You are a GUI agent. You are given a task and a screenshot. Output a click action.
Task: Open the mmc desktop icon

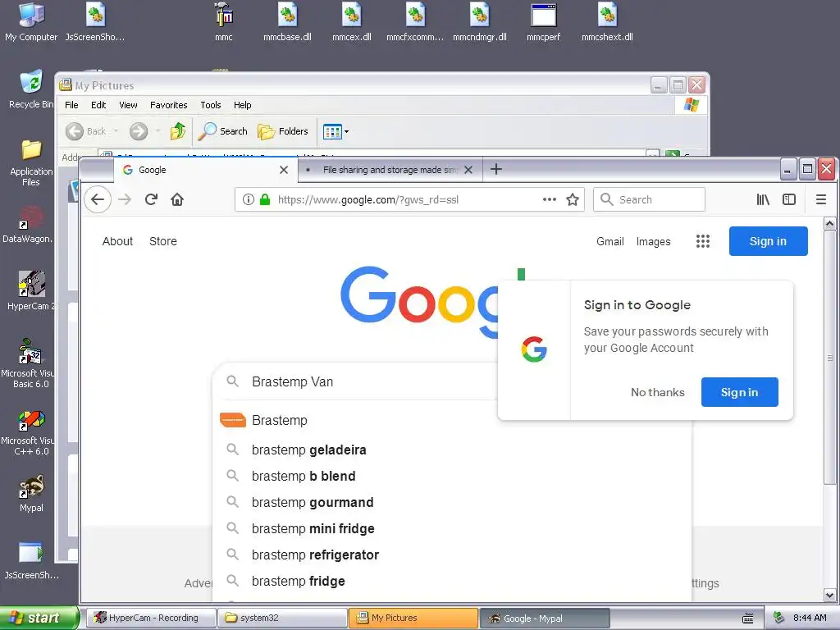(x=223, y=22)
